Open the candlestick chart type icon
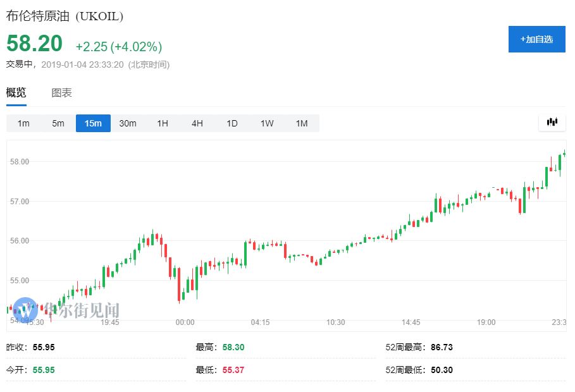Viewport: 575px width, 392px height. pyautogui.click(x=552, y=123)
